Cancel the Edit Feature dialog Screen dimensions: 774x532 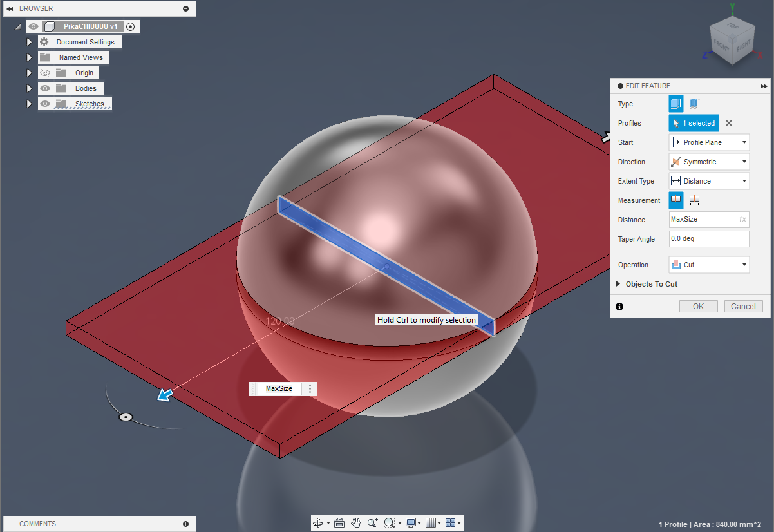pyautogui.click(x=743, y=307)
